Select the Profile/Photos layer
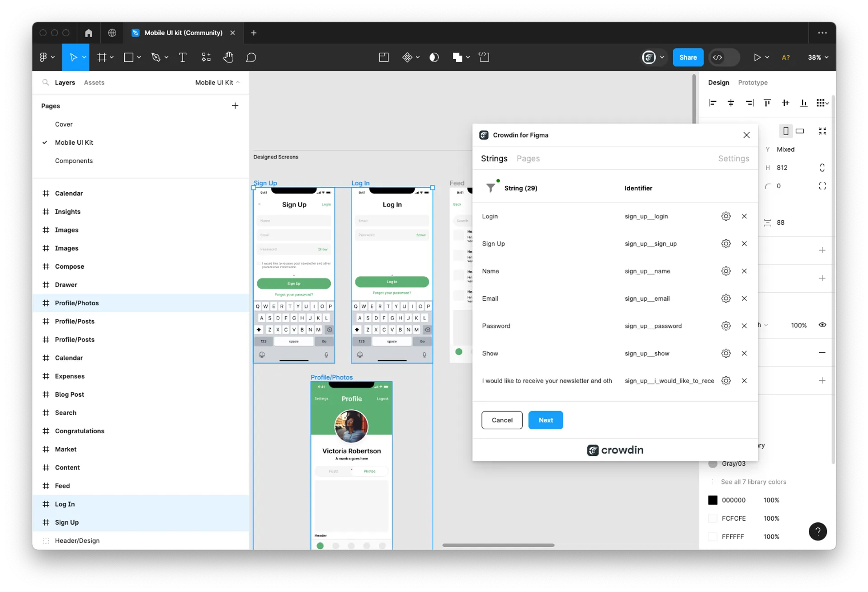The image size is (868, 592). [x=141, y=303]
